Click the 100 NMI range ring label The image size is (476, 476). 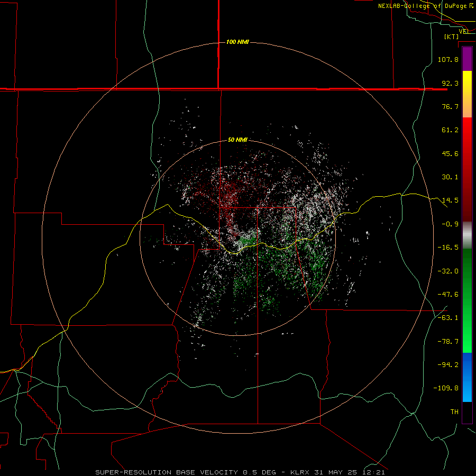[x=237, y=42]
